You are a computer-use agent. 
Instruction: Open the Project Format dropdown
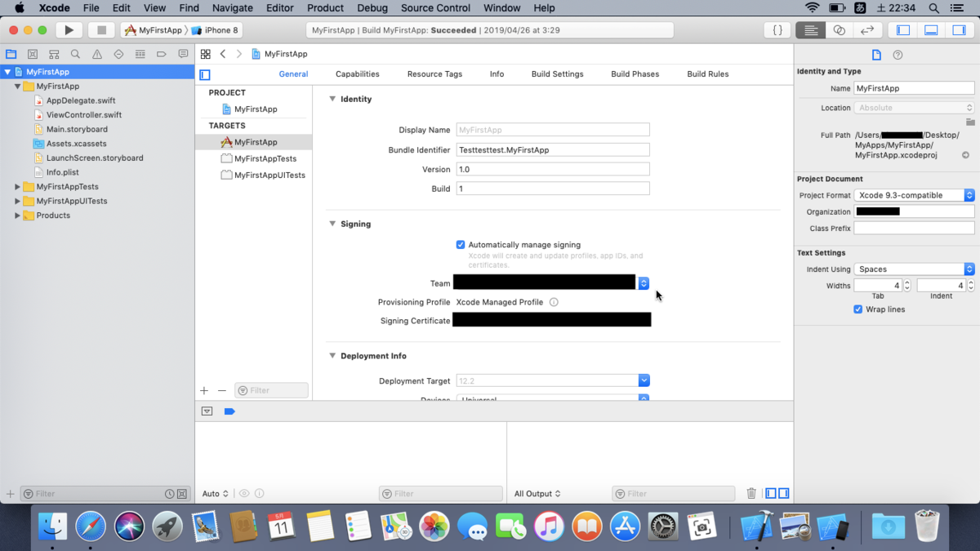[914, 195]
